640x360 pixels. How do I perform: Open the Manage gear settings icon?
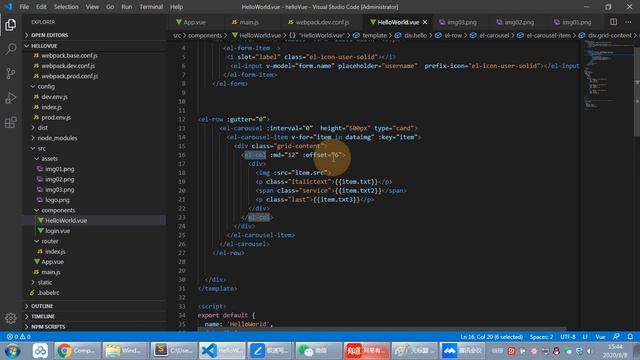click(11, 318)
